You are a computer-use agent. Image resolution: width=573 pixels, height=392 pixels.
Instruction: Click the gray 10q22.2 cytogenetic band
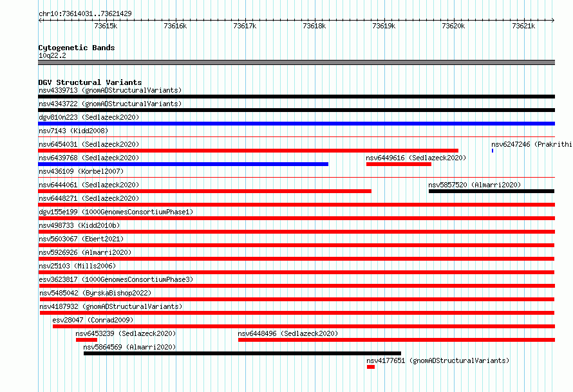pos(296,62)
